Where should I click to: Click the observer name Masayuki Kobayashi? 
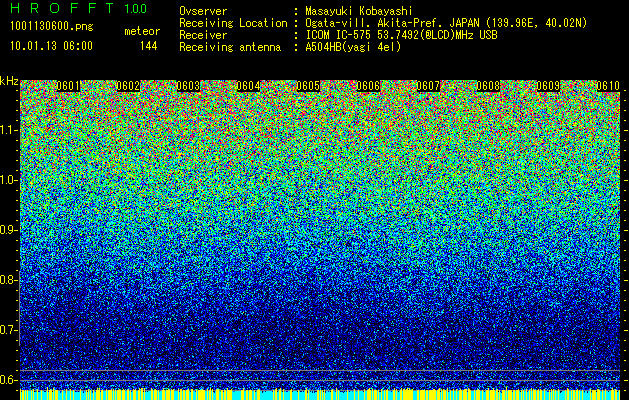359,11
